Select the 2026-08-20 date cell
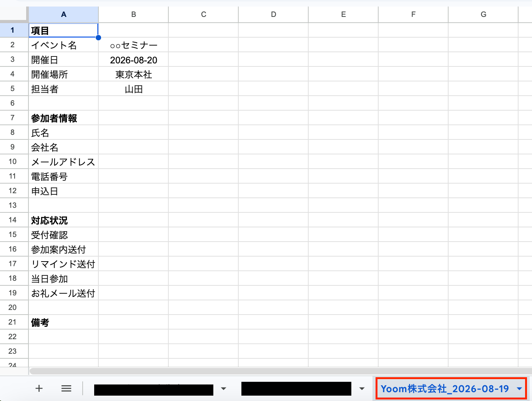The width and height of the screenshot is (532, 401). (133, 60)
